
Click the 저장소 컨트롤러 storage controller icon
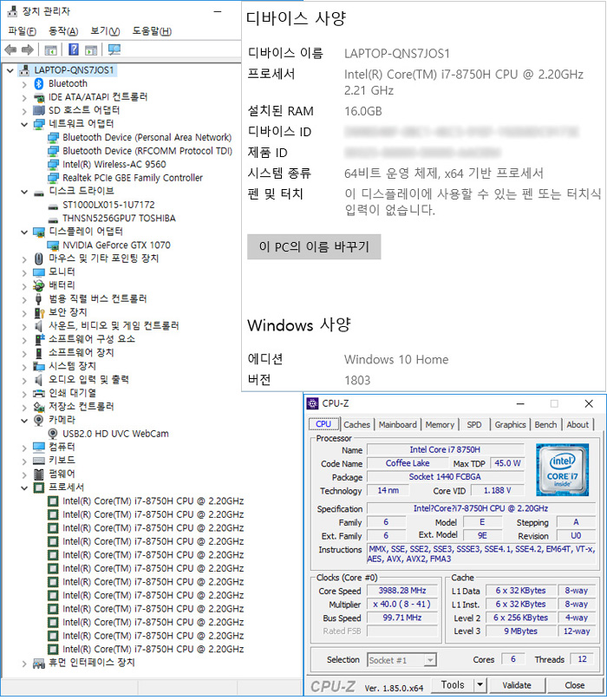[39, 407]
